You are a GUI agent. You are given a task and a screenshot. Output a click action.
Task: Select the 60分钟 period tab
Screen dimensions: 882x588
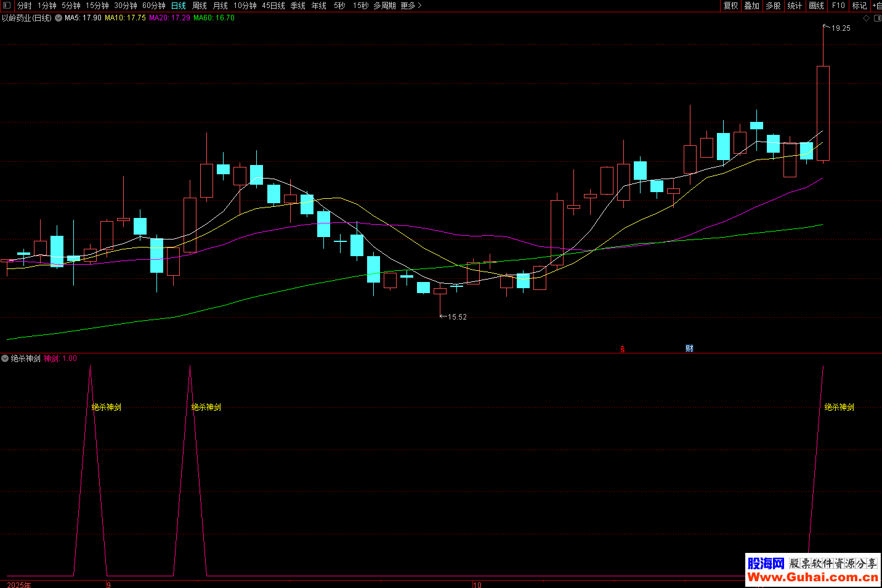tap(154, 6)
